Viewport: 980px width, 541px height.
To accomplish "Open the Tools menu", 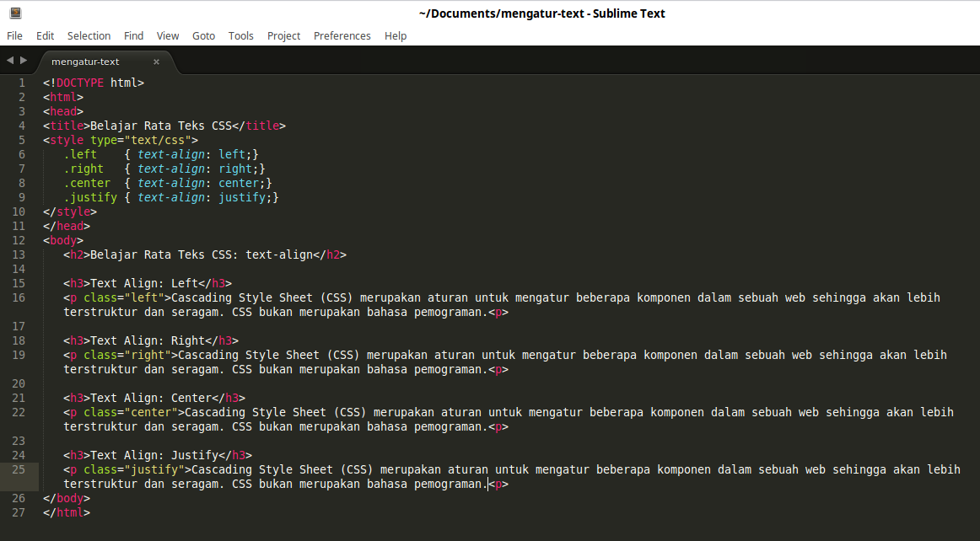I will (x=240, y=35).
